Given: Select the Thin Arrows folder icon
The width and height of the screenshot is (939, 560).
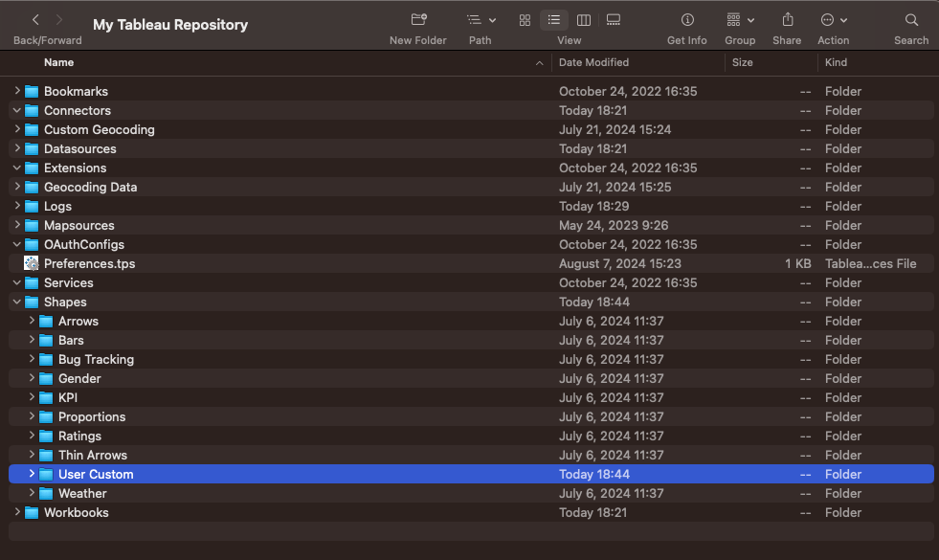Looking at the screenshot, I should tap(46, 456).
